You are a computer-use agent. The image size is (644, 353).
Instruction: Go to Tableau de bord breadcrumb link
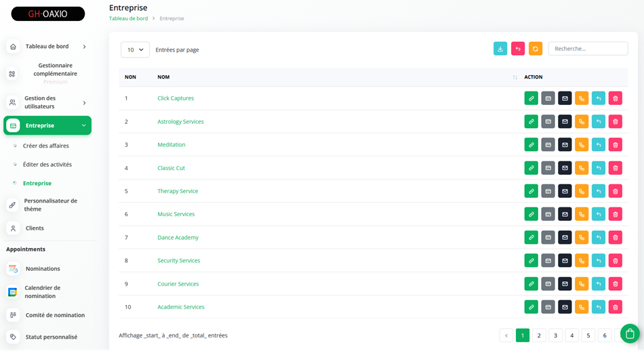tap(128, 18)
